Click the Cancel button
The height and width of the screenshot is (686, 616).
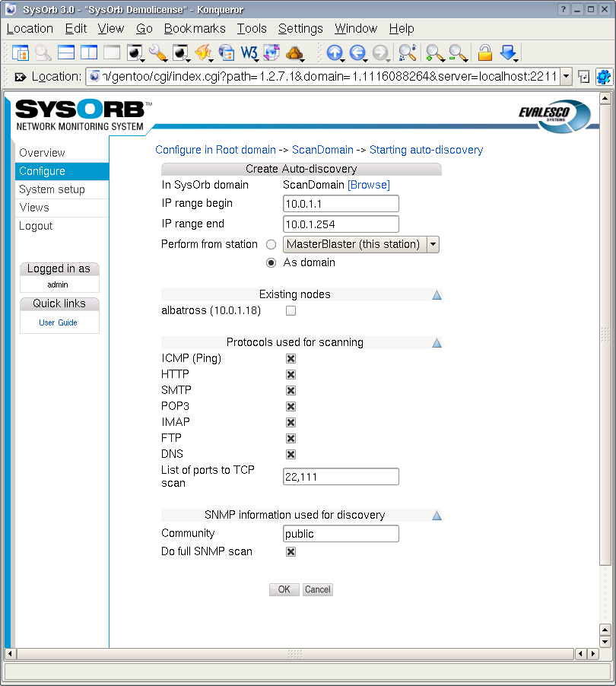tap(318, 589)
